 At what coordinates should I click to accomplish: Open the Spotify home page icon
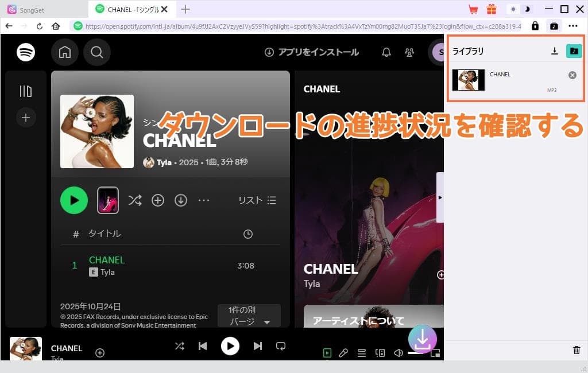click(64, 52)
